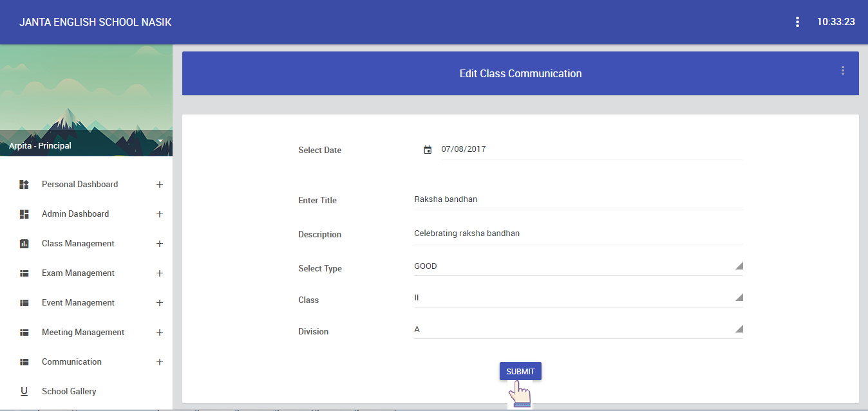Screen dimensions: 868x411
Task: Click the Admin Dashboard grid icon
Action: pos(24,214)
